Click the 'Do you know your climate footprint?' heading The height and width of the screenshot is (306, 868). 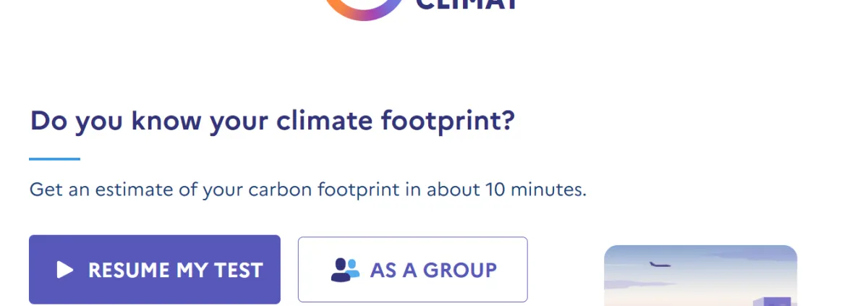tap(272, 122)
